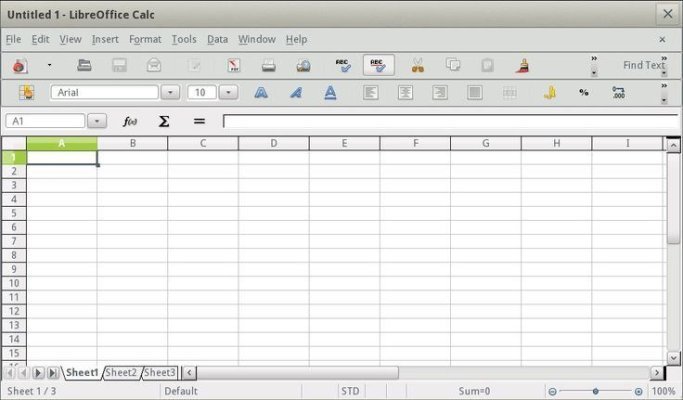The height and width of the screenshot is (400, 683).
Task: Click the Cut scissors icon
Action: tap(417, 65)
